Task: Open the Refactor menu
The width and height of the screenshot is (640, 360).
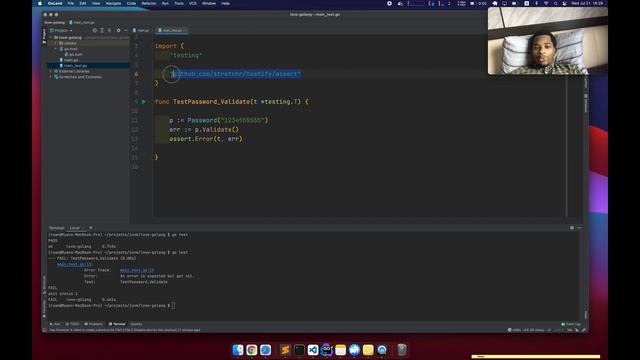Action: tap(149, 3)
